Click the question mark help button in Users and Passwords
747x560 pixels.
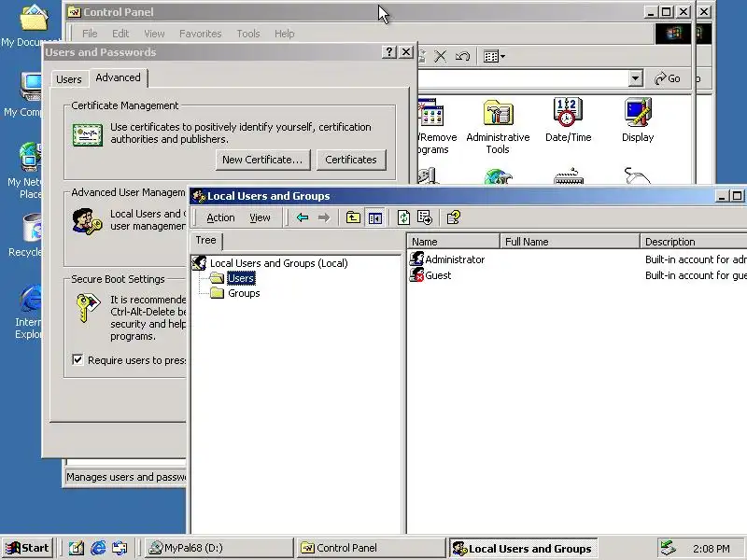tap(389, 52)
